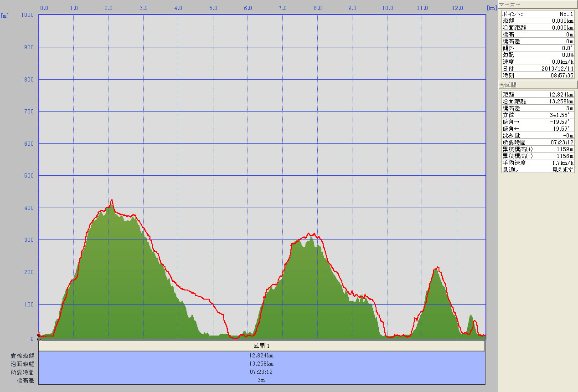Click the track start marker at 0.0 km

[39, 336]
